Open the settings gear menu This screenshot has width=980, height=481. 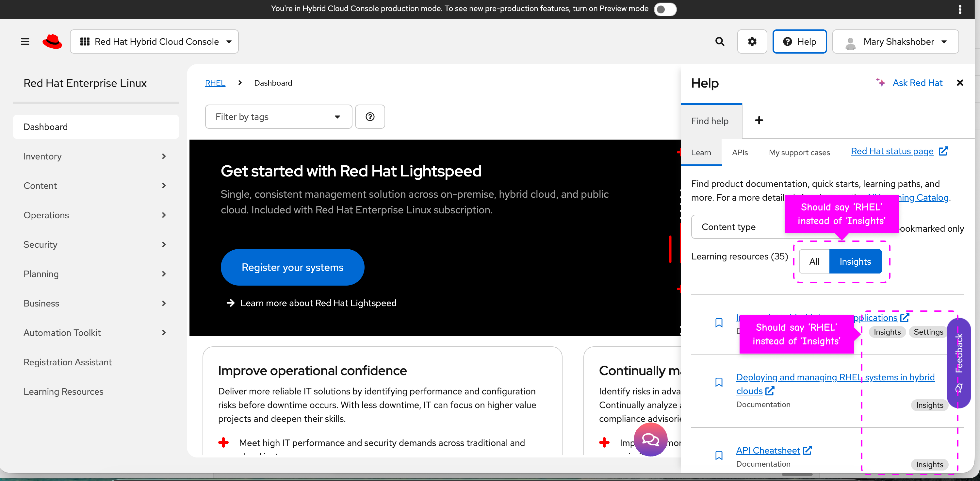tap(752, 41)
